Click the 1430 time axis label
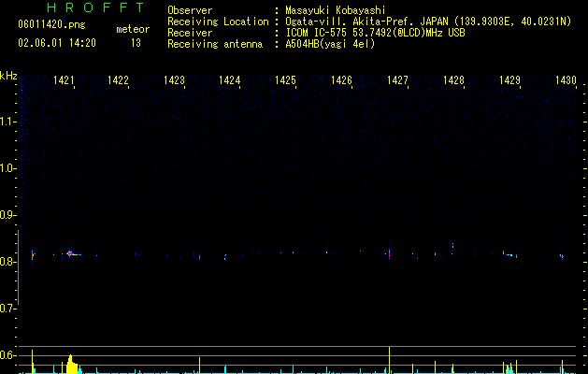 click(x=566, y=79)
